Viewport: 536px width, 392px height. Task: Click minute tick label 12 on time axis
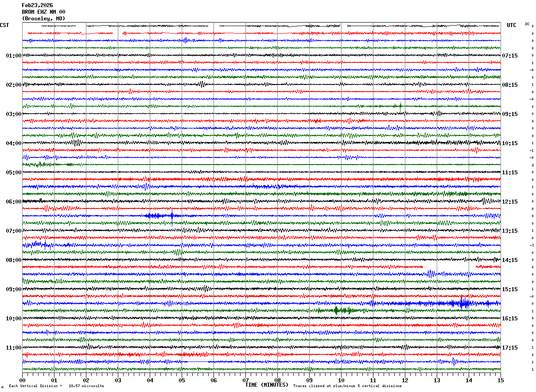pos(405,380)
